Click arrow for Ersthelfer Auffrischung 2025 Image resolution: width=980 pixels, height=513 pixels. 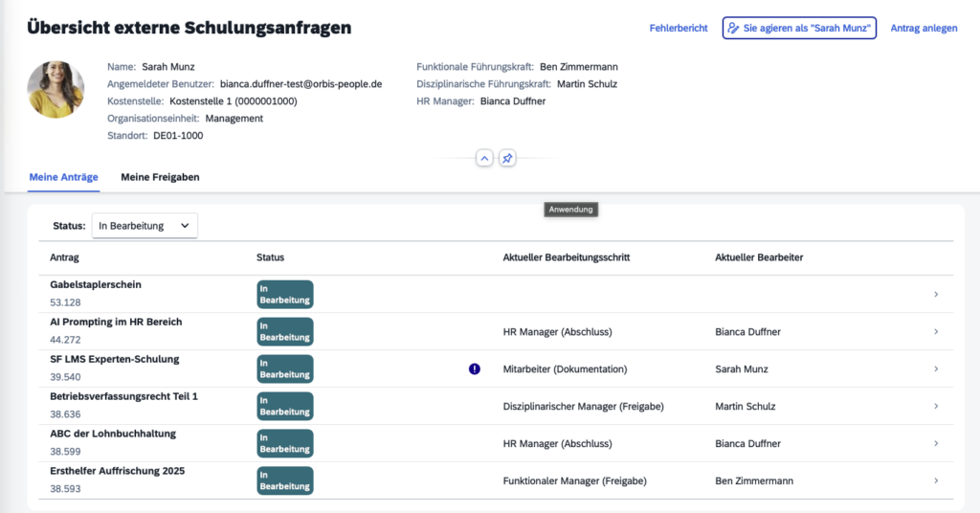pyautogui.click(x=935, y=480)
